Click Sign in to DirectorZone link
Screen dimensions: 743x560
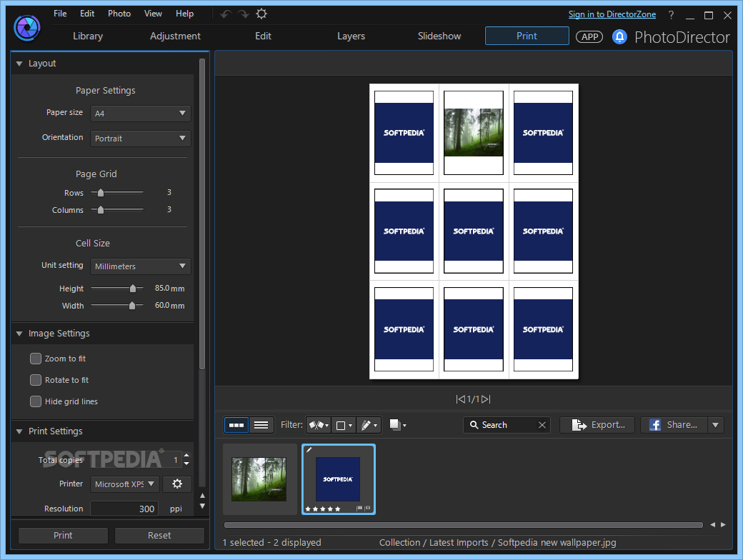click(612, 14)
